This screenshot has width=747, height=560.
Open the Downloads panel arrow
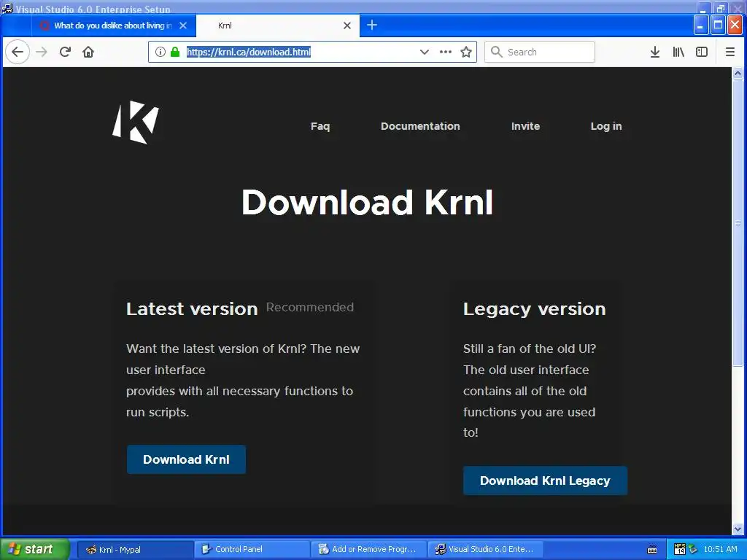(655, 52)
